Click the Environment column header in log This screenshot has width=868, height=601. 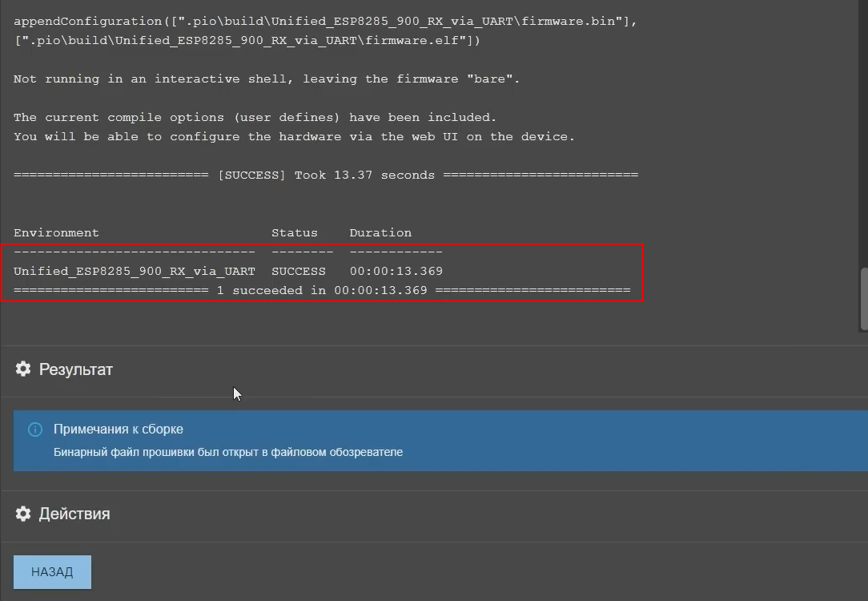pyautogui.click(x=56, y=232)
